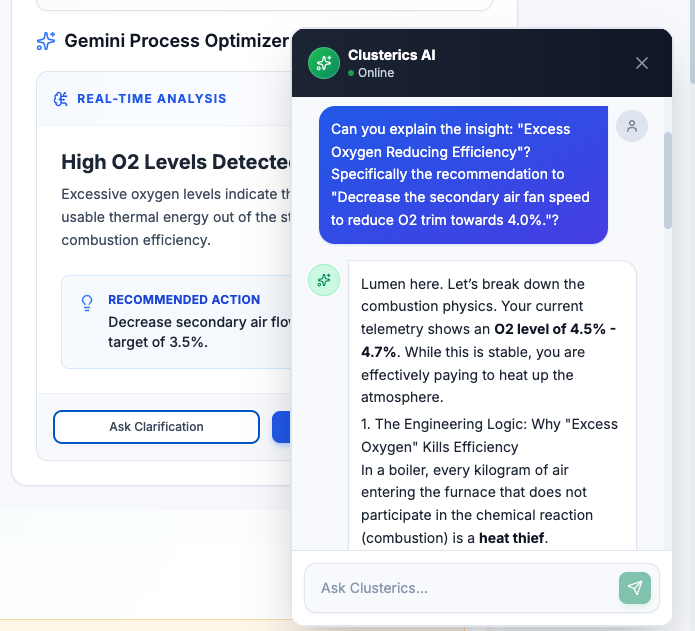Click 'Lumen here' opening line of the reply
This screenshot has height=631, width=695.
472,284
